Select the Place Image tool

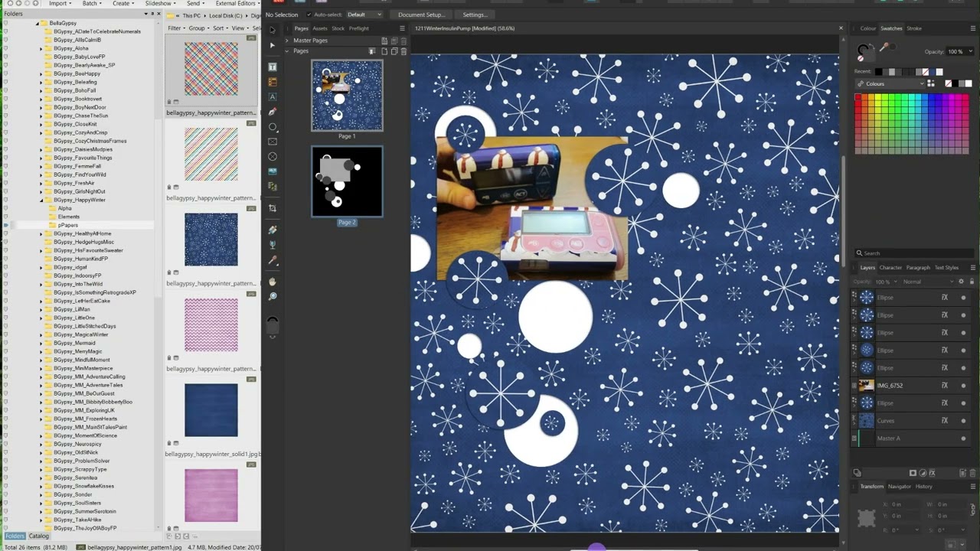coord(273,171)
